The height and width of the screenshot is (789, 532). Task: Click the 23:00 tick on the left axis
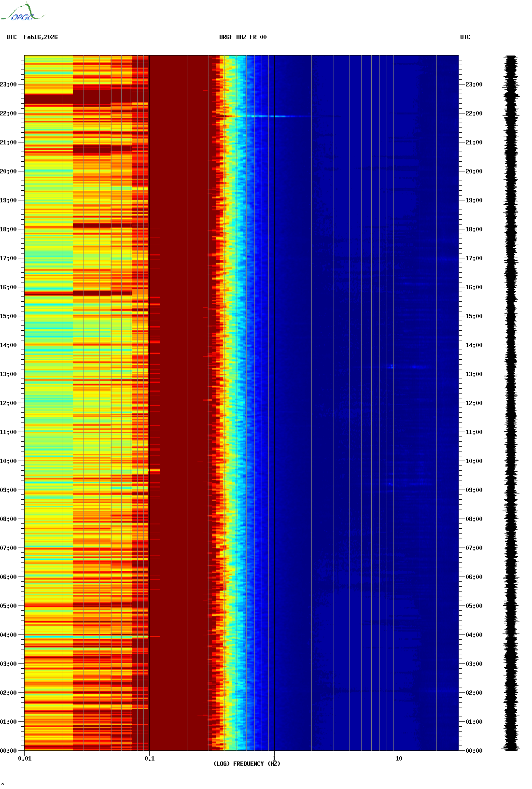point(9,85)
